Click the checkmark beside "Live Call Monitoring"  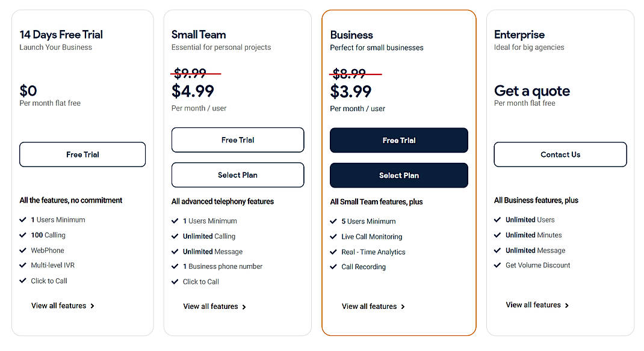click(334, 236)
